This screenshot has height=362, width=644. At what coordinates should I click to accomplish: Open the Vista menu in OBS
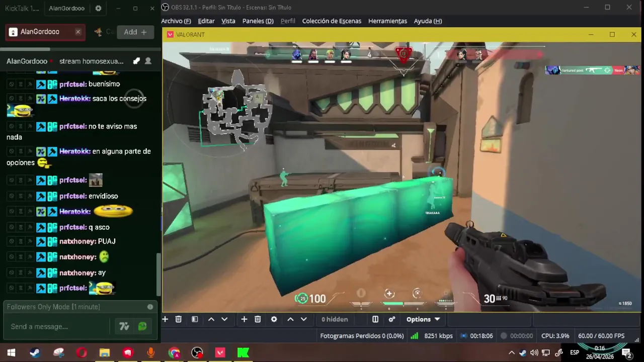(x=228, y=21)
